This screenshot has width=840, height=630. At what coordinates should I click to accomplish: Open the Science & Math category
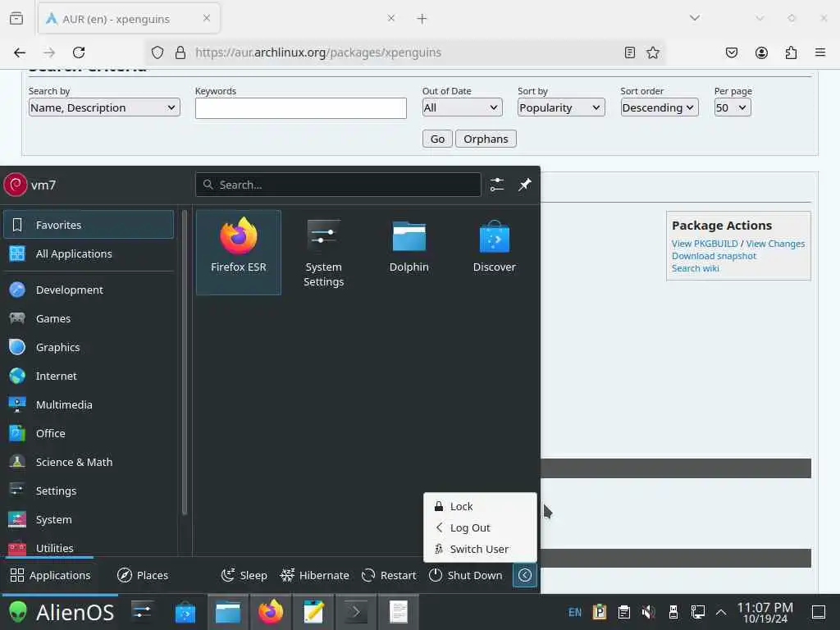point(89,463)
